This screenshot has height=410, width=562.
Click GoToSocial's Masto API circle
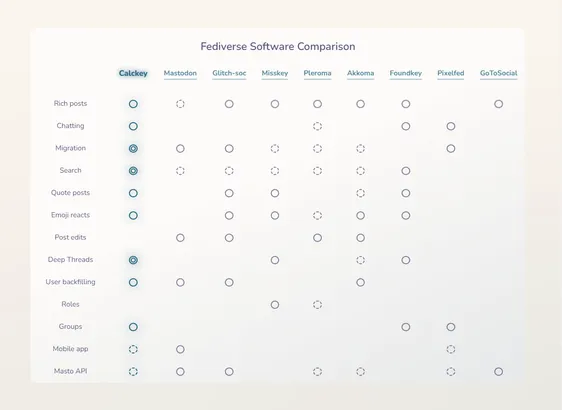pyautogui.click(x=499, y=372)
